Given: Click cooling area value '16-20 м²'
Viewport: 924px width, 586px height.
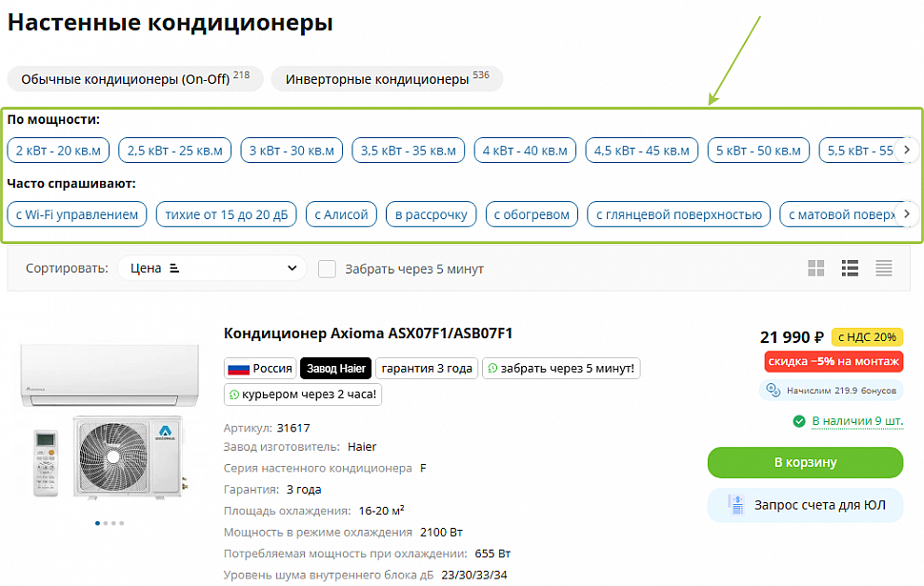Looking at the screenshot, I should pyautogui.click(x=381, y=511).
